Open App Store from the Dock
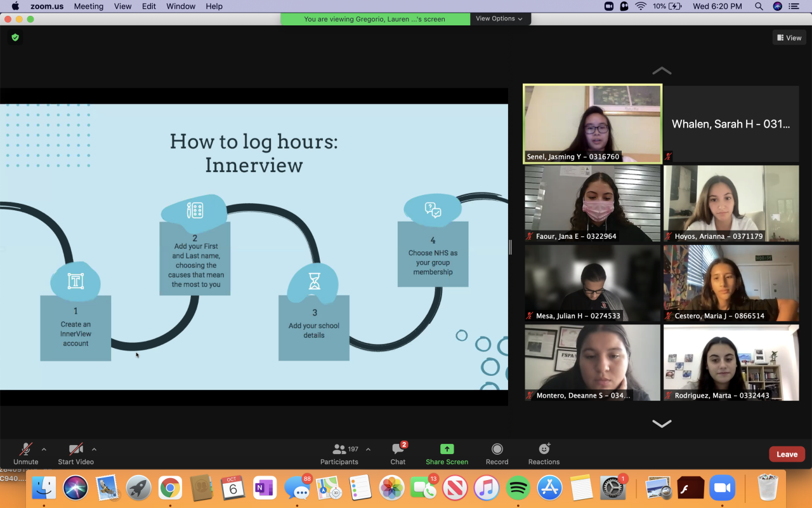Image resolution: width=812 pixels, height=508 pixels. coord(550,488)
